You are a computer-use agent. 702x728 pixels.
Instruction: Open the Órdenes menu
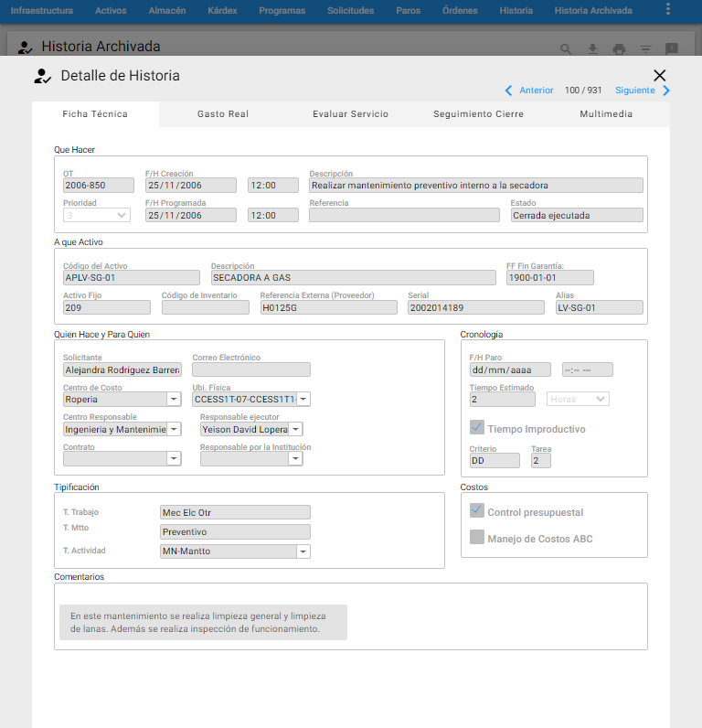click(460, 11)
